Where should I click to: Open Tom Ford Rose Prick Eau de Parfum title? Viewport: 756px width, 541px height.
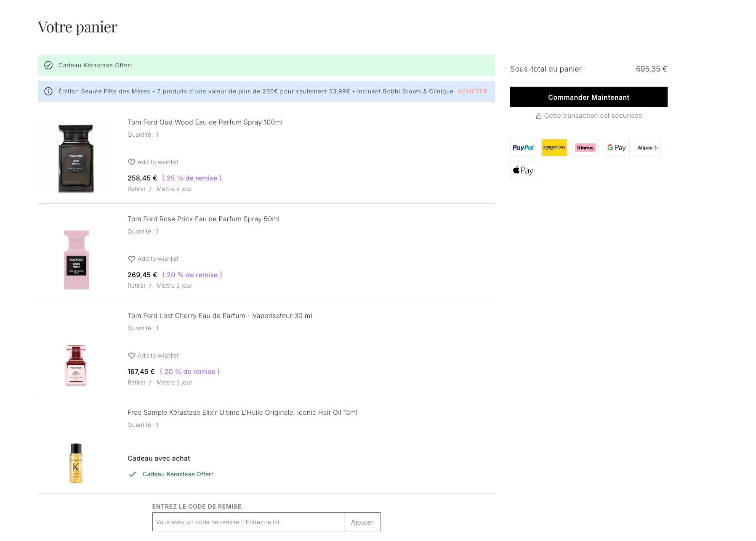(203, 219)
